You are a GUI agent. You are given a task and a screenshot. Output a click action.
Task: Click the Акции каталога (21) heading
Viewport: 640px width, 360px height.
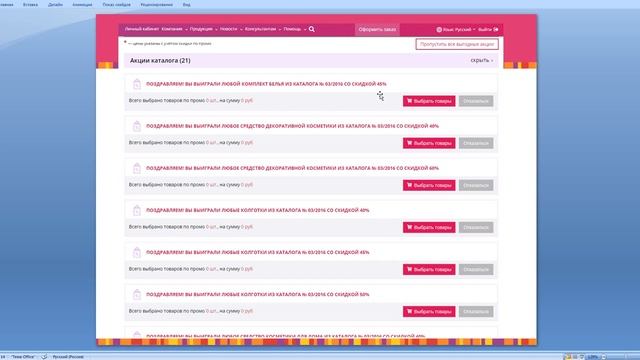[160, 60]
